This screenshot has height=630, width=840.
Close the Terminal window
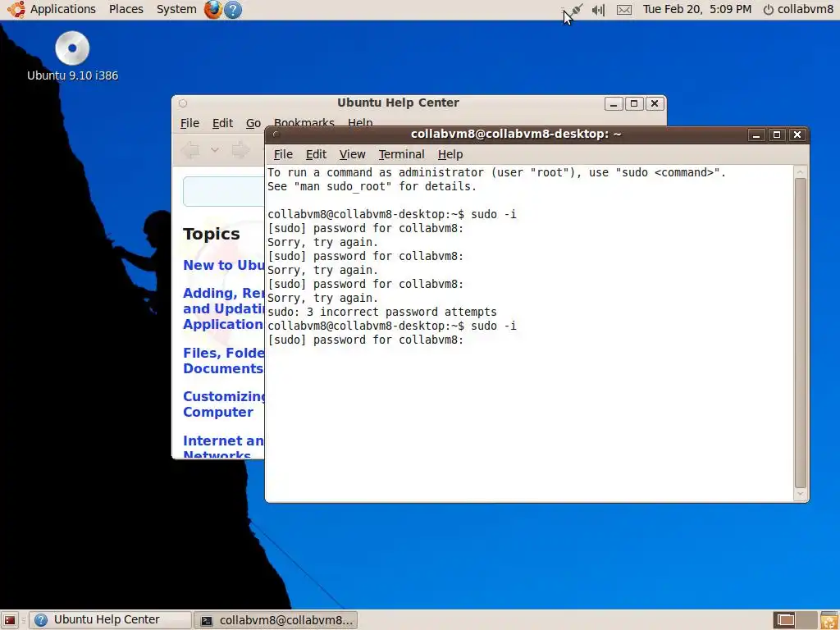coord(797,135)
